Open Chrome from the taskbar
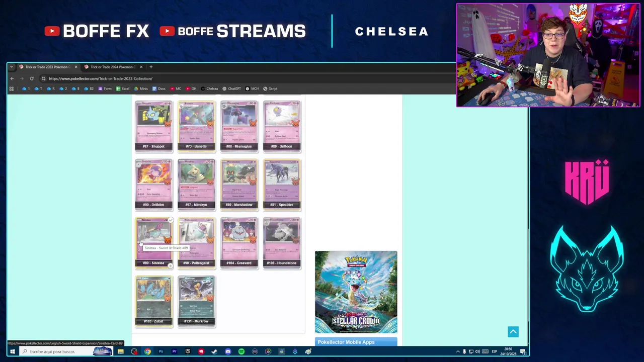Image resolution: width=644 pixels, height=362 pixels. pyautogui.click(x=147, y=351)
